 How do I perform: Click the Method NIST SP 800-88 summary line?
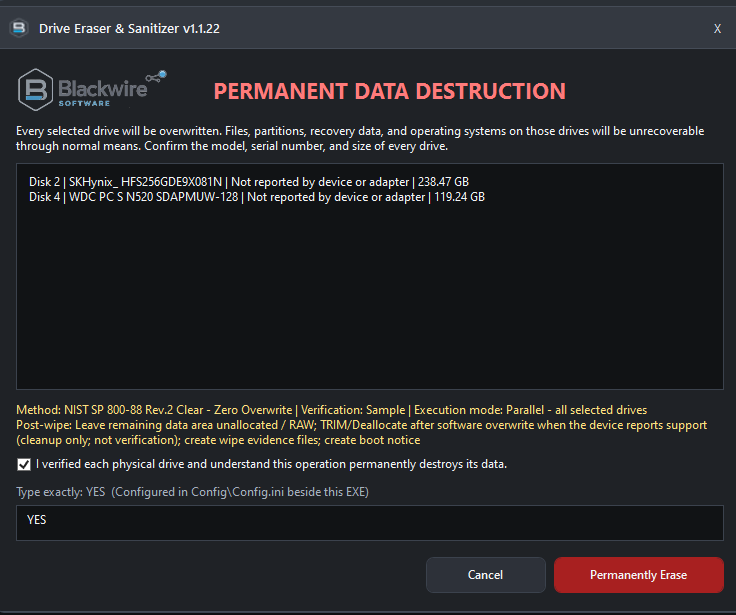pyautogui.click(x=331, y=410)
